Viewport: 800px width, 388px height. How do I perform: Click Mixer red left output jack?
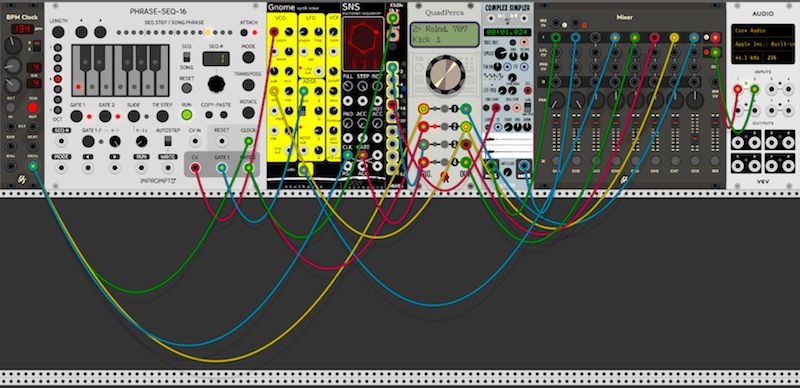pyautogui.click(x=715, y=37)
